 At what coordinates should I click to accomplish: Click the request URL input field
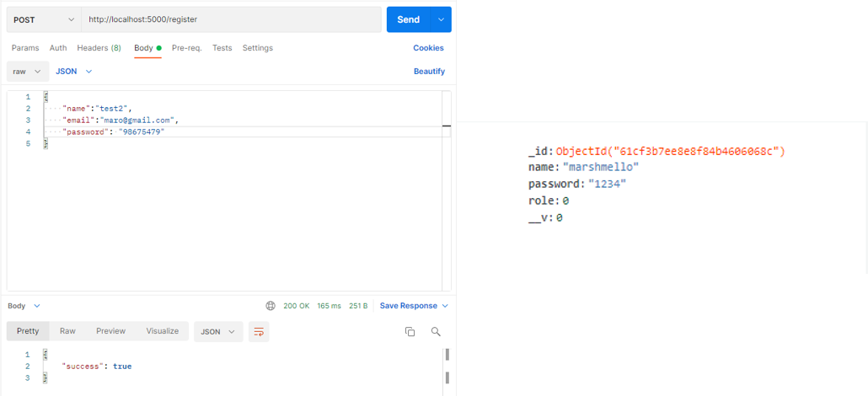click(x=232, y=19)
